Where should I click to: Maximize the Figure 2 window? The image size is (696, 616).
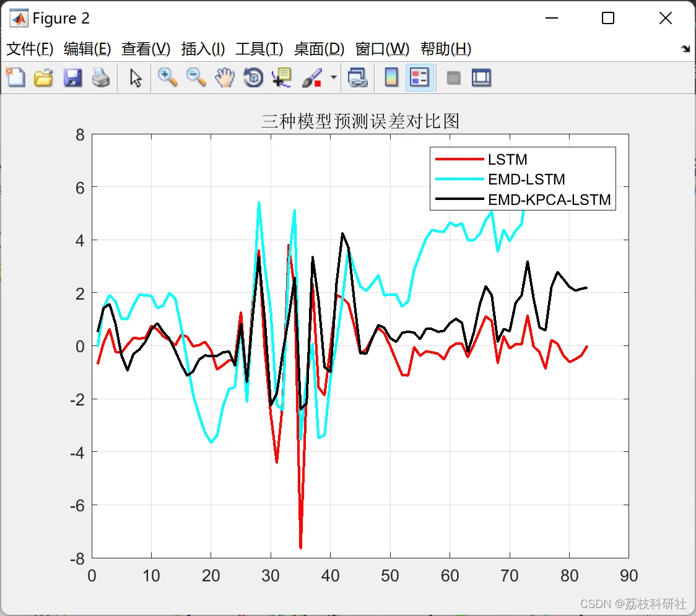pos(607,18)
